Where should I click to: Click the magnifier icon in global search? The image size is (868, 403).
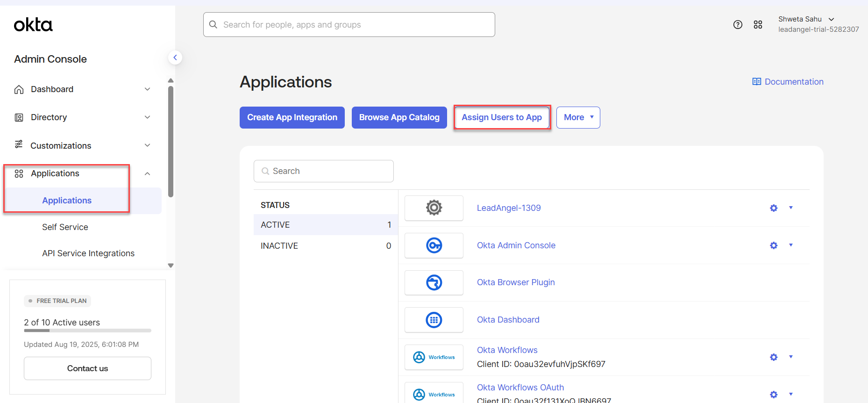click(213, 24)
